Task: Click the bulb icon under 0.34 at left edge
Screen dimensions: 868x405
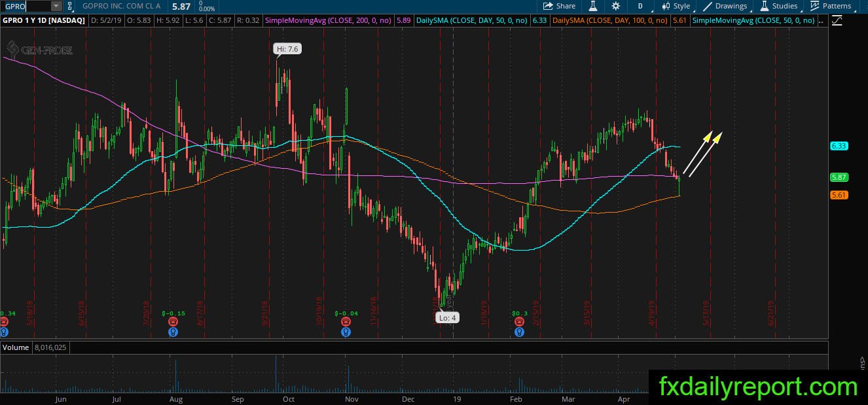Action: [4, 332]
